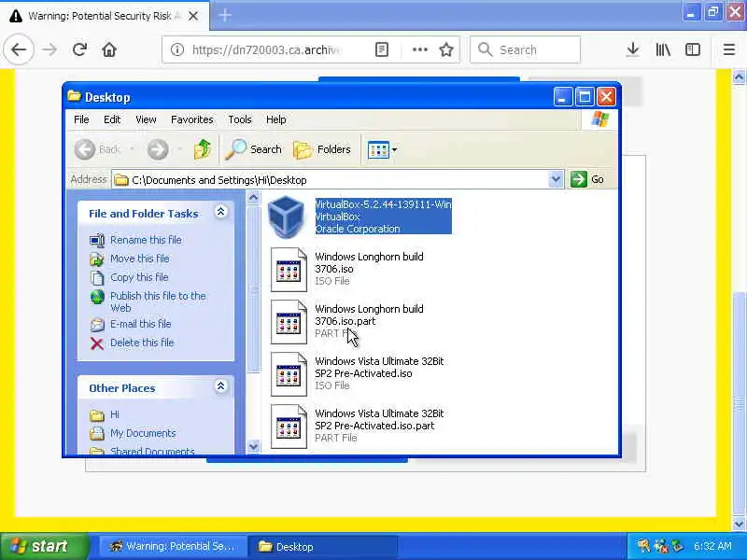Open Firefox downloads panel
747x560 pixels.
[633, 49]
